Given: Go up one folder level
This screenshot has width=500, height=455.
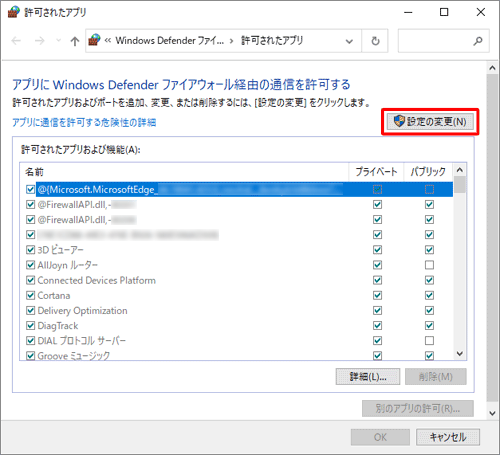Looking at the screenshot, I should pyautogui.click(x=75, y=41).
